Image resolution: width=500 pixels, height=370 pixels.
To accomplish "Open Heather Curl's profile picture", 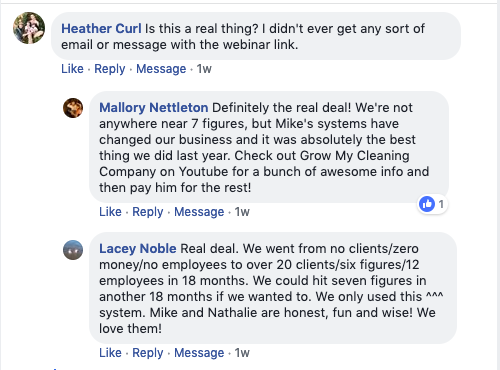I will (29, 28).
